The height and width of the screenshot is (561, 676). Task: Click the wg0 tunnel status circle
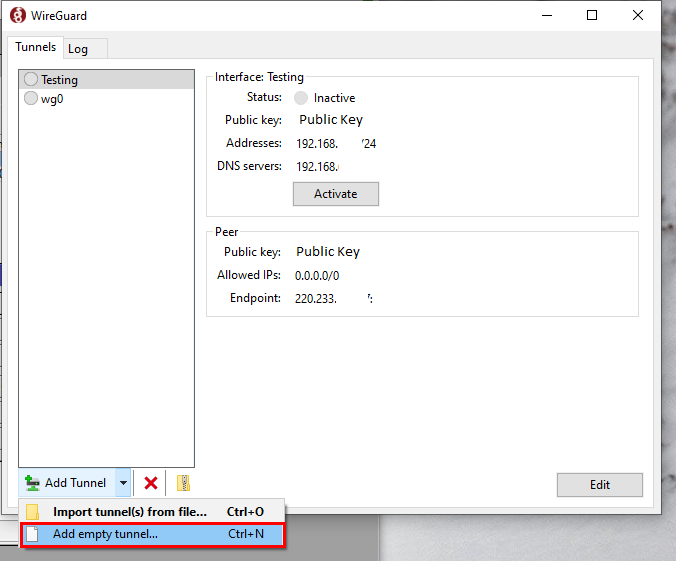click(31, 98)
